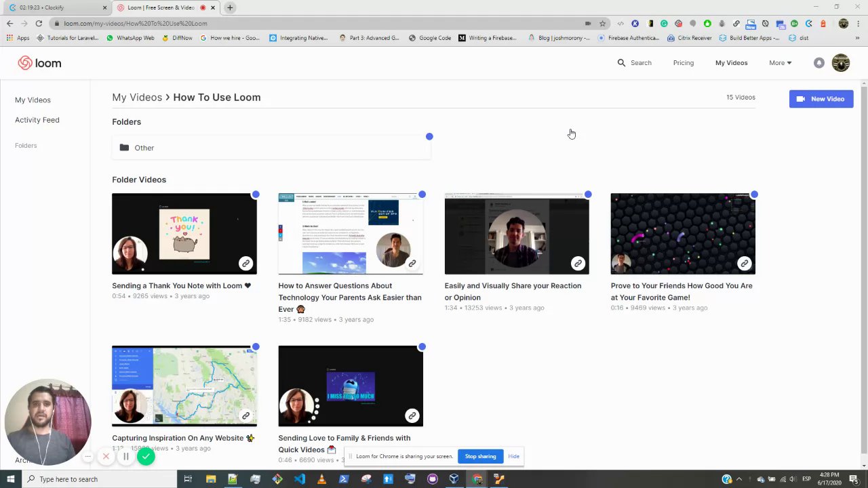
Task: Open the Google Code bookmark
Action: (429, 38)
